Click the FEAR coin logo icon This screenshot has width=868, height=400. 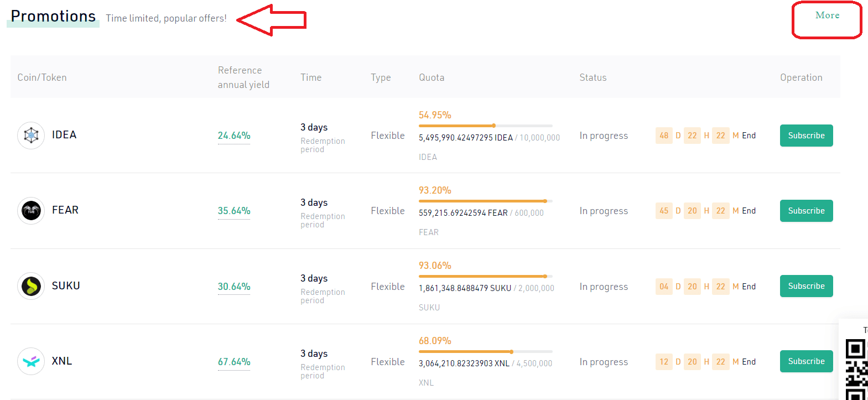(31, 211)
